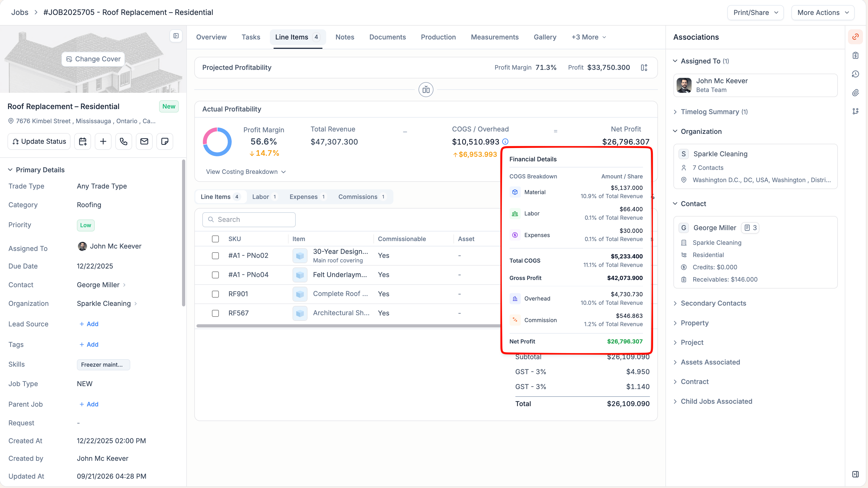This screenshot has height=488, width=868.
Task: Add a Lead Source
Action: click(x=89, y=324)
